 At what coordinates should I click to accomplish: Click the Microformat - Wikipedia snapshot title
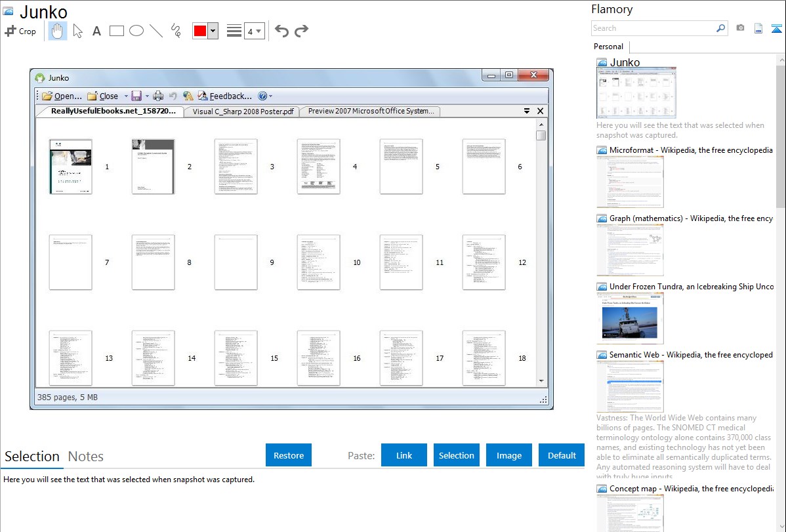[x=691, y=150]
